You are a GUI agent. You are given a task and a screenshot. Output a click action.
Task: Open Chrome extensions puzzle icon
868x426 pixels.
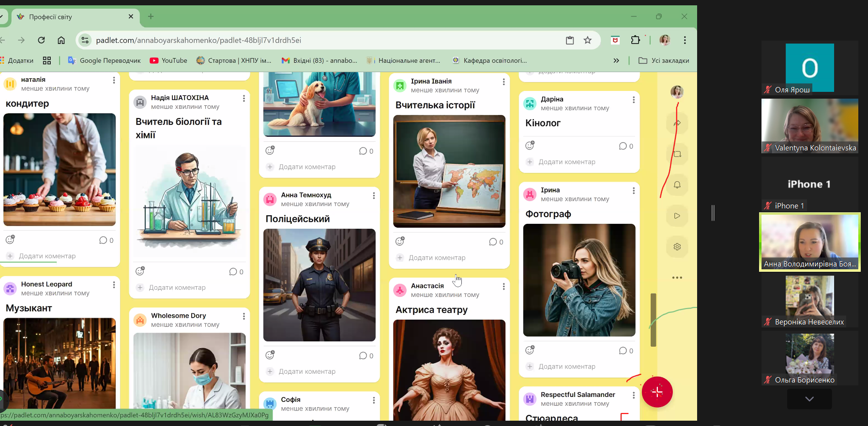point(635,40)
